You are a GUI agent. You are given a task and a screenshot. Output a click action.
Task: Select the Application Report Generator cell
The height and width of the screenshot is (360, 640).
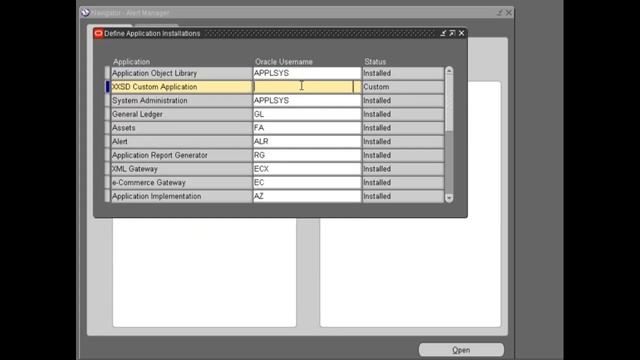182,155
